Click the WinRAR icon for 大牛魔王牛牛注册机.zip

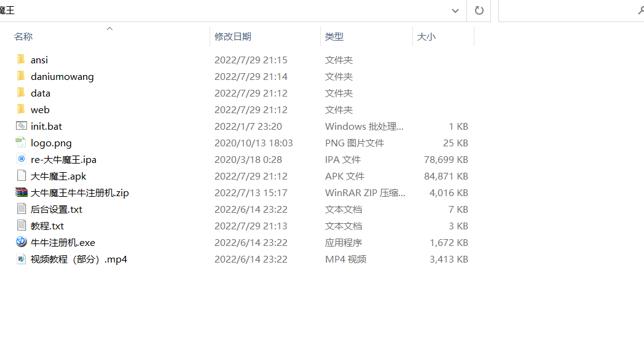click(22, 192)
